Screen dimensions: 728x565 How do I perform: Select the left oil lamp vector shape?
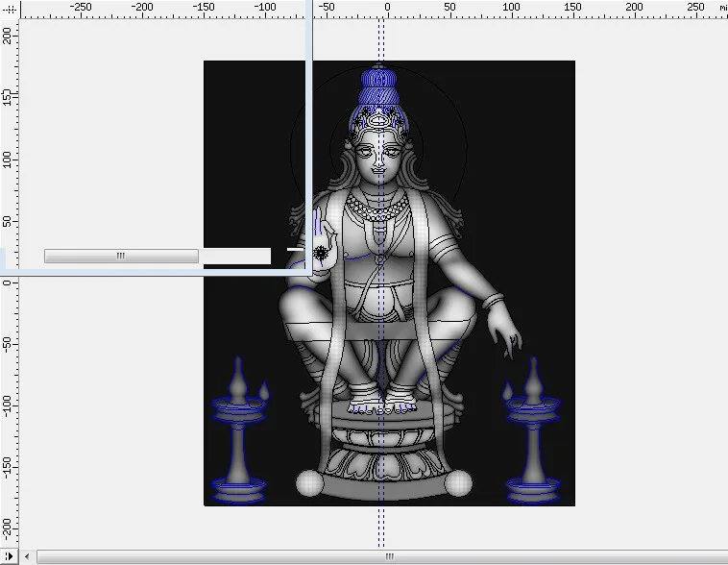[x=238, y=430]
